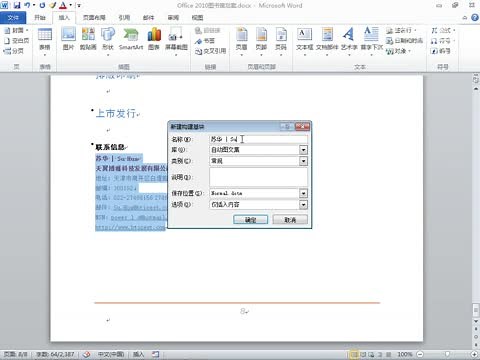Screen dimensions: 480x360
Task: Click the Redo icon in the quick access toolbar
Action: (42, 5)
